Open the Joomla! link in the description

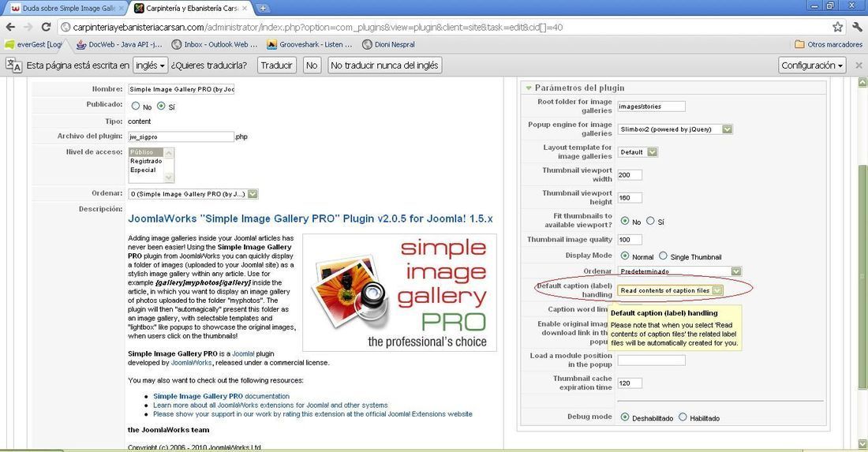click(244, 354)
